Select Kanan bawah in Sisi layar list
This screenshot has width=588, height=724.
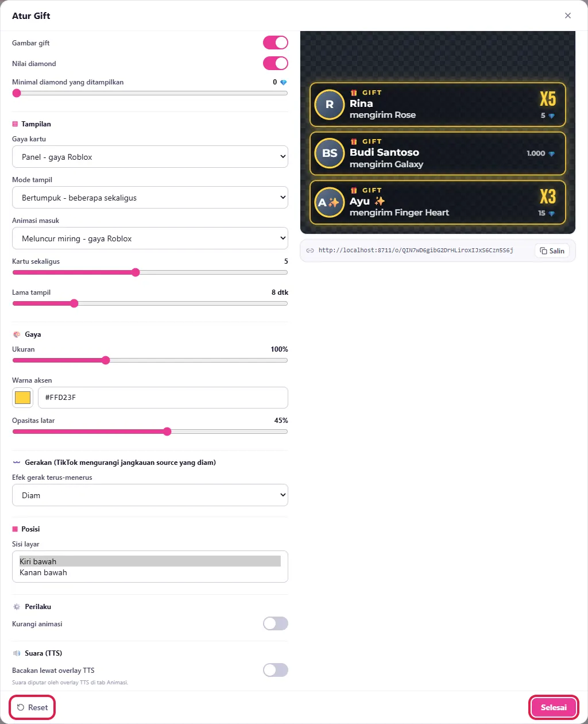coord(150,572)
